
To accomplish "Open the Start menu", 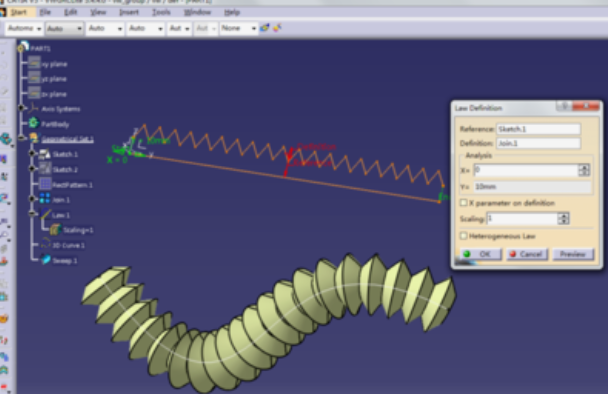I will coord(18,12).
